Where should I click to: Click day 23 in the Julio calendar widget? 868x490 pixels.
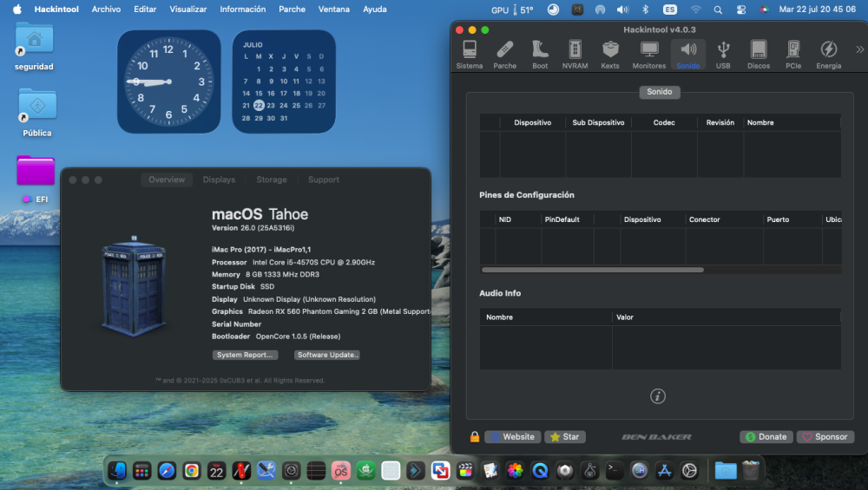pos(271,106)
